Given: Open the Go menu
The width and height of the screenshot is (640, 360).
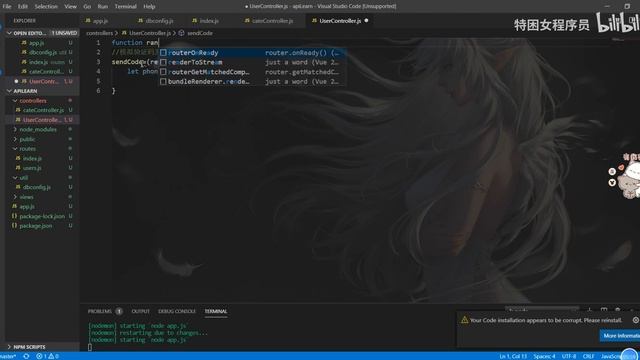Looking at the screenshot, I should click(87, 6).
